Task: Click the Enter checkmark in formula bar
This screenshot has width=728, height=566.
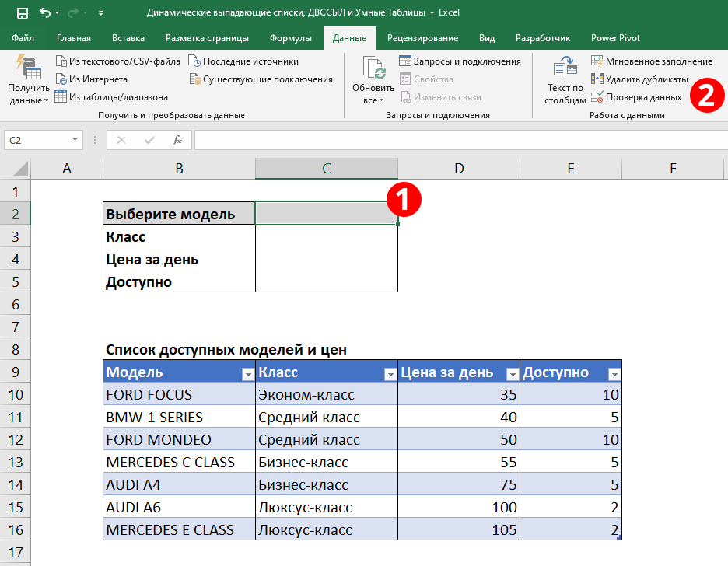Action: (x=149, y=140)
